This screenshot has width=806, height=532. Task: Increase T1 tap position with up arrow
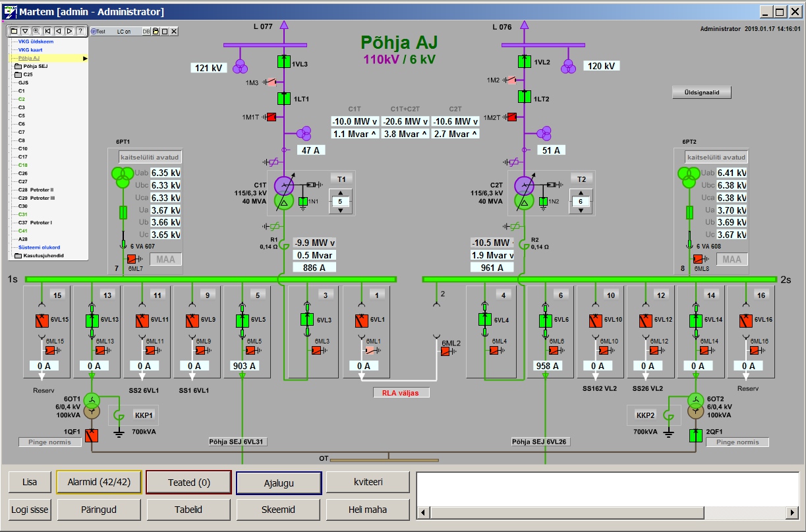339,194
